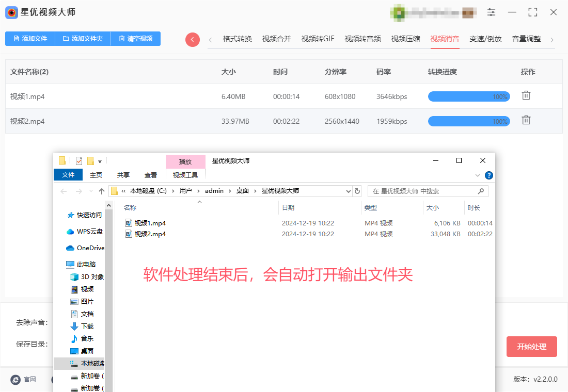Click the 添加文件 button
This screenshot has height=392, width=568.
(30, 39)
